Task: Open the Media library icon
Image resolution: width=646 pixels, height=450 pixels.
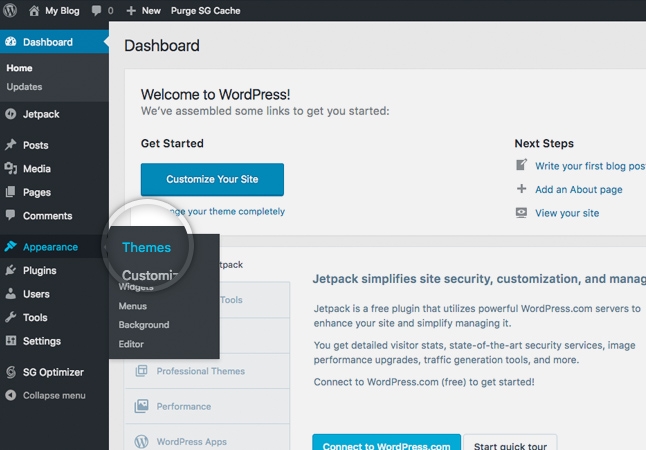Action: 11,169
